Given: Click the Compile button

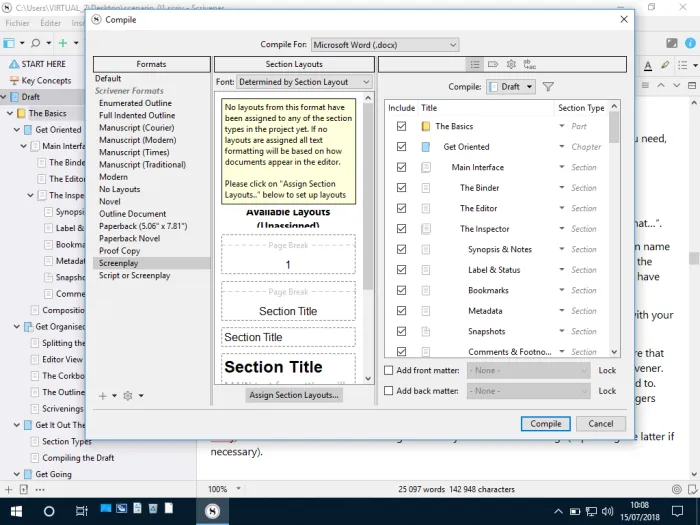Looking at the screenshot, I should [x=546, y=424].
